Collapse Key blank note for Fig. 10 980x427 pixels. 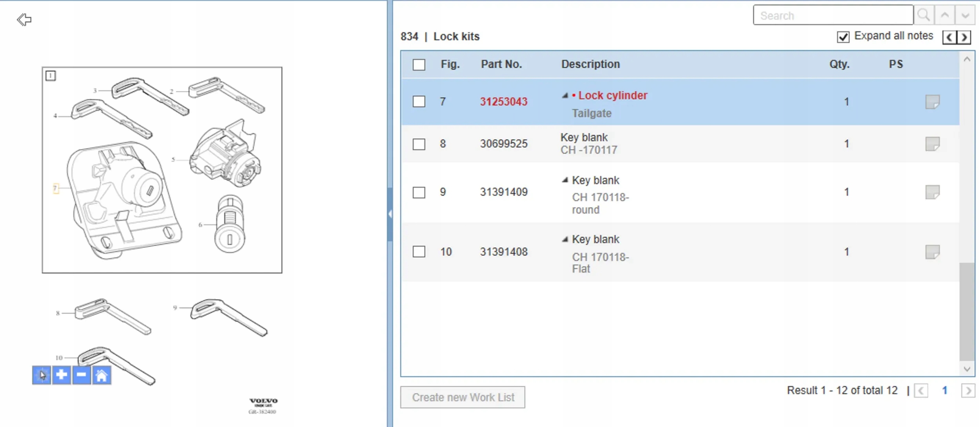(565, 239)
